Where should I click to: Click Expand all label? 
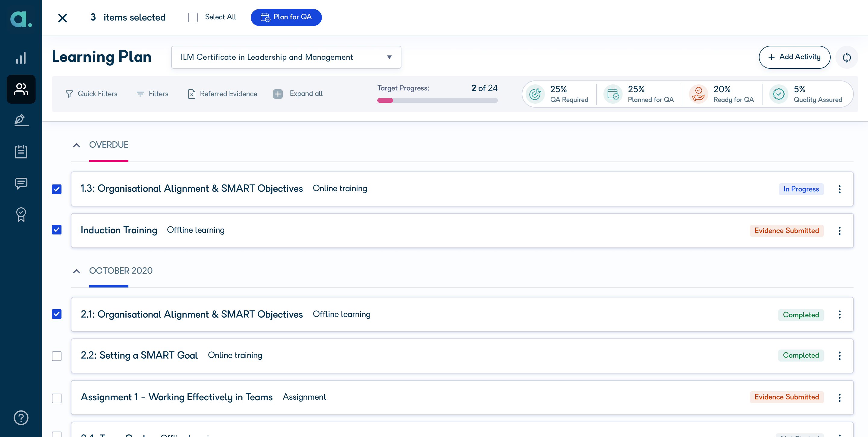pyautogui.click(x=306, y=94)
